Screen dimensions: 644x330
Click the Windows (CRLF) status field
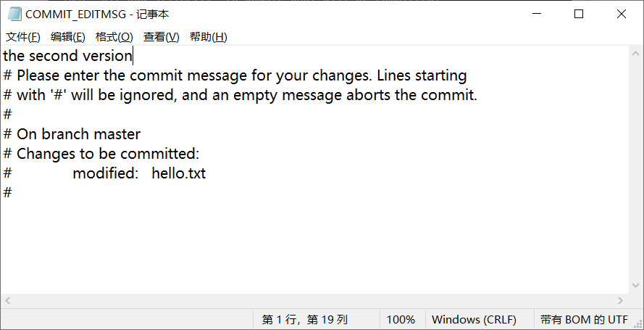pyautogui.click(x=474, y=319)
